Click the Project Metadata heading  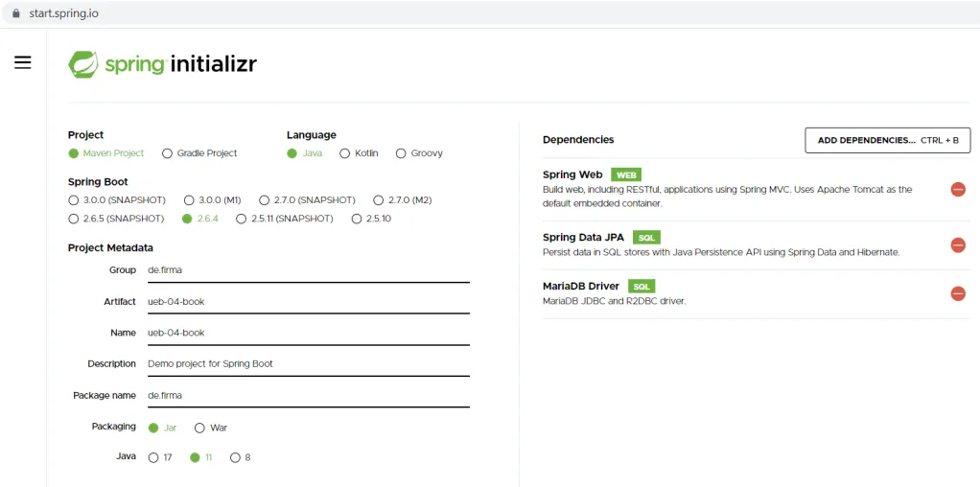point(110,247)
